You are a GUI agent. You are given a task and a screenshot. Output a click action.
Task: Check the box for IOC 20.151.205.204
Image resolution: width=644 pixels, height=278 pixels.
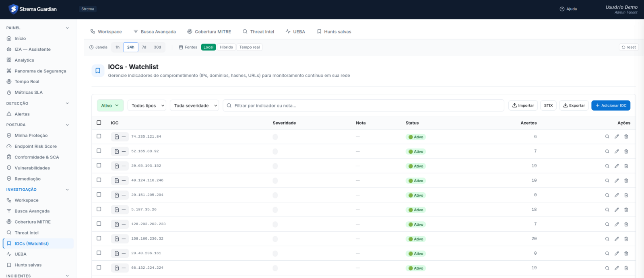[99, 195]
